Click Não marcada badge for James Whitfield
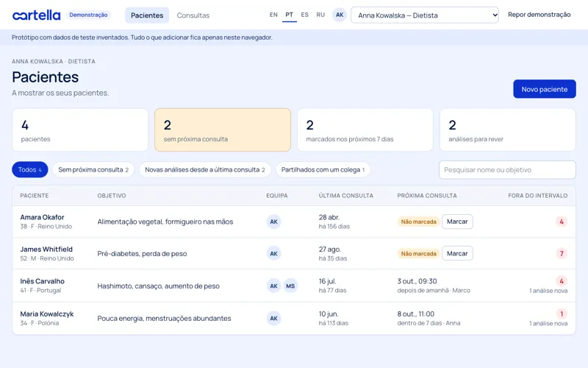Screen dimensions: 588x368 [418, 253]
